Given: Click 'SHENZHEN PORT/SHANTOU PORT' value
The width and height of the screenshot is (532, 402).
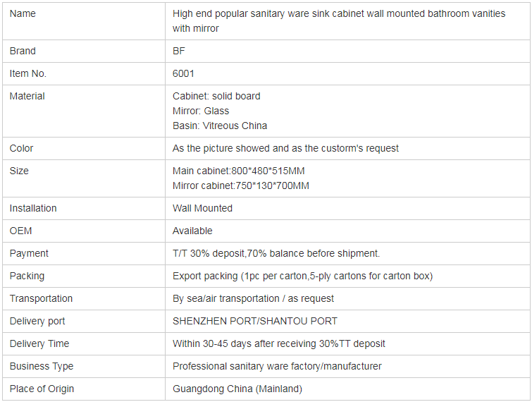Looking at the screenshot, I should (x=255, y=321).
